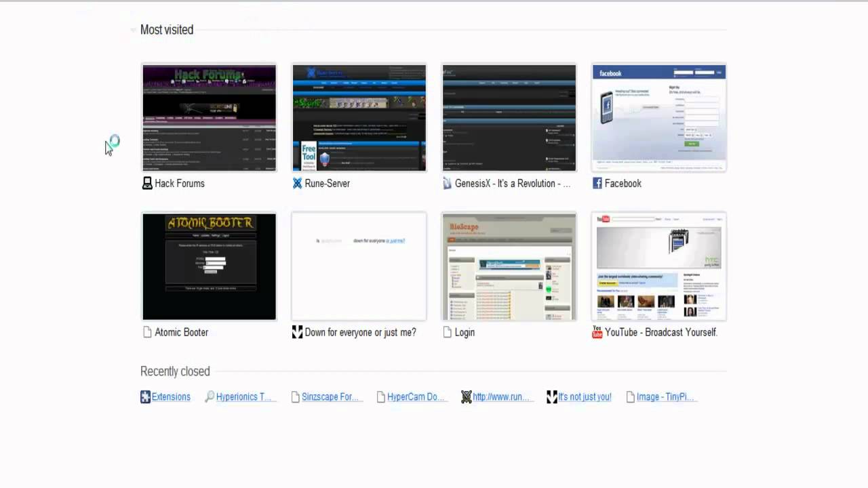Click the Most visited heading

pyautogui.click(x=167, y=30)
